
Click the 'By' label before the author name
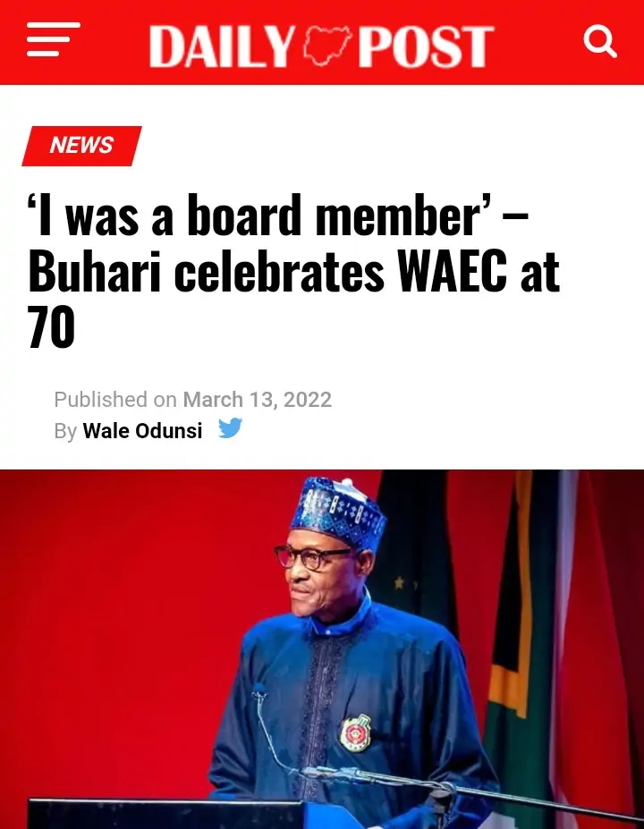65,431
